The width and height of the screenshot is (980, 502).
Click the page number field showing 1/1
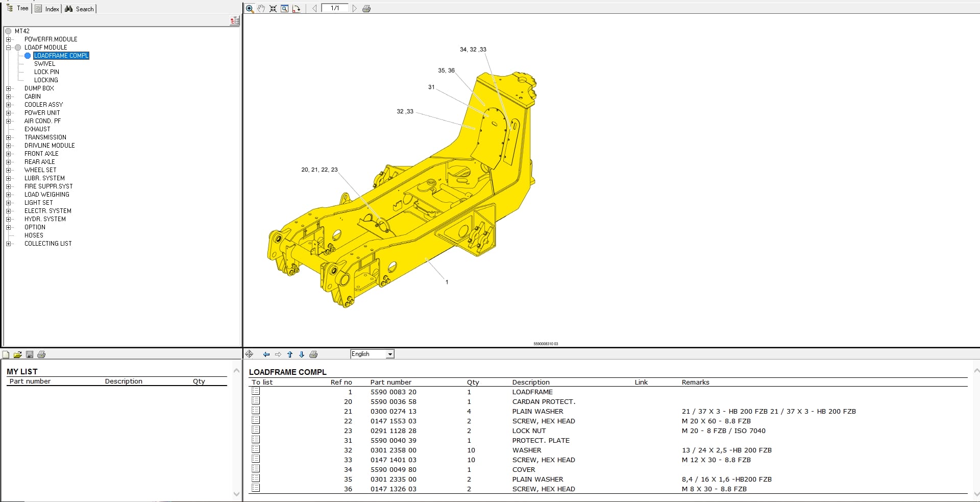click(x=335, y=8)
